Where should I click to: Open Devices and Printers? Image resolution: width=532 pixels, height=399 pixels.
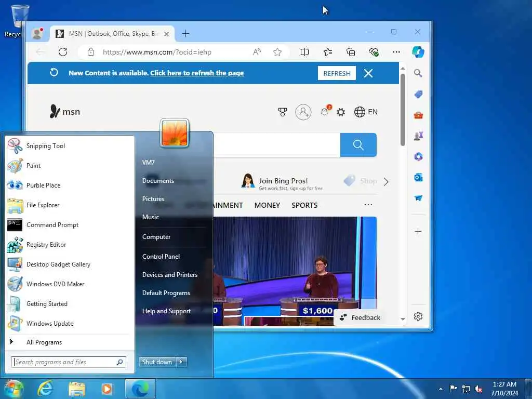[170, 275]
